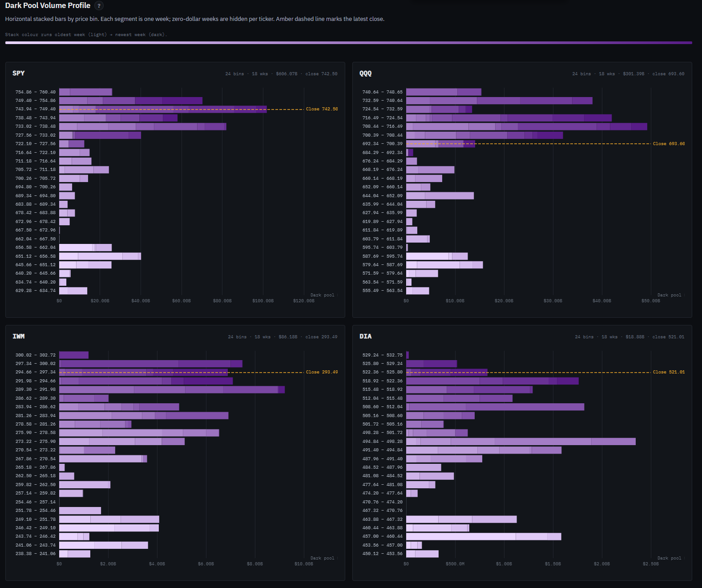
Task: Click the IWM bar for bin 275.90 – 278.58
Action: pyautogui.click(x=139, y=433)
